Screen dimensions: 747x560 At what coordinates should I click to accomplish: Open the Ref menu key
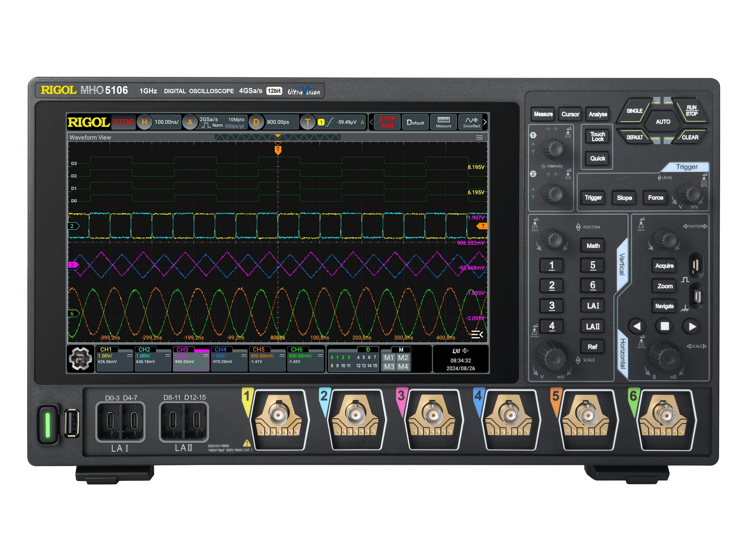pyautogui.click(x=593, y=347)
